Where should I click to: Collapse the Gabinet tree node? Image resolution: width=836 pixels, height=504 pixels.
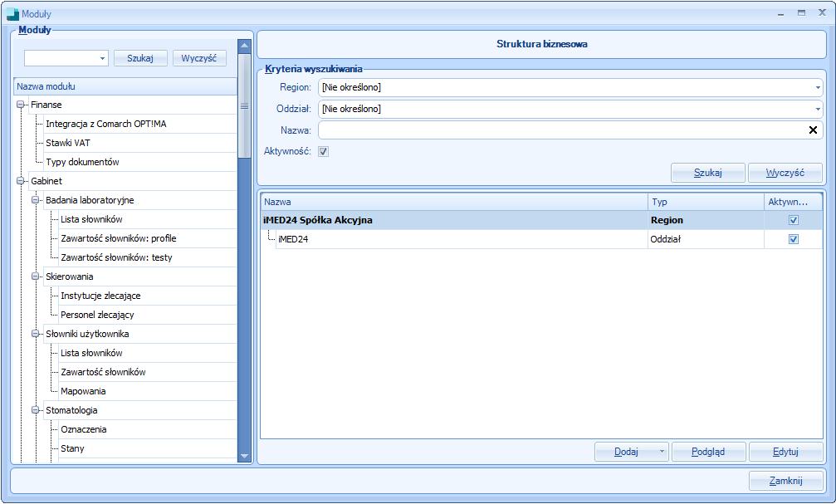20,181
